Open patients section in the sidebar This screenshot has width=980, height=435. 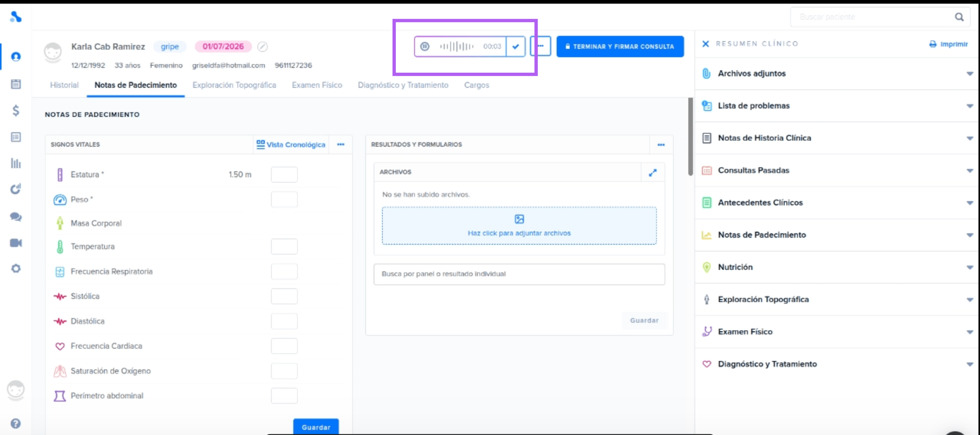(16, 57)
